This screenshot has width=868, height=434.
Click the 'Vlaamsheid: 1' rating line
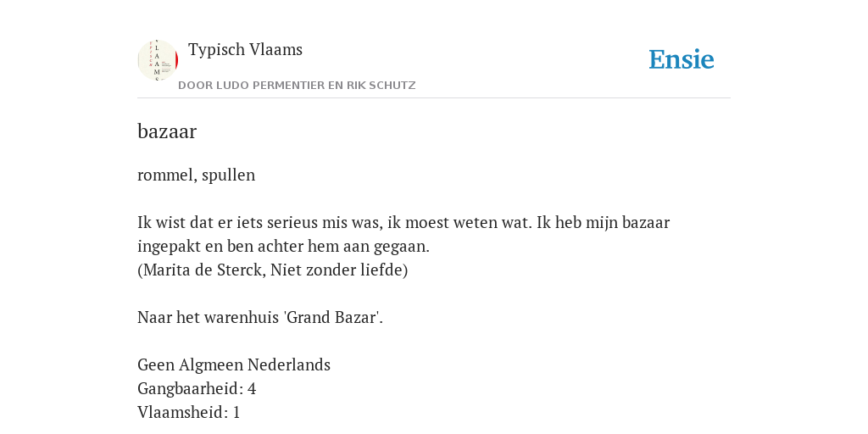188,413
